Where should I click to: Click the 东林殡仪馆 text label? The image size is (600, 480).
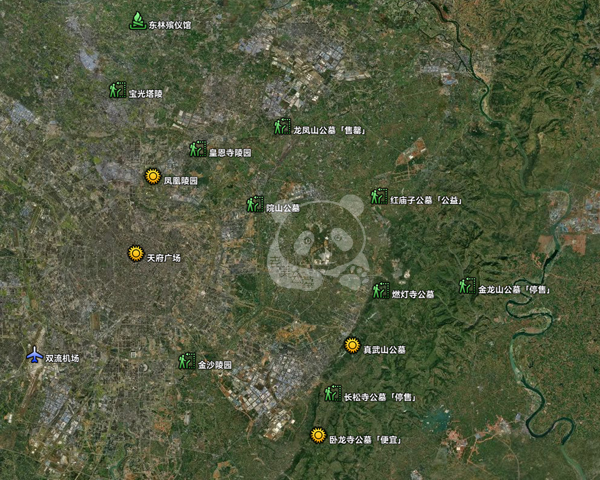point(170,25)
